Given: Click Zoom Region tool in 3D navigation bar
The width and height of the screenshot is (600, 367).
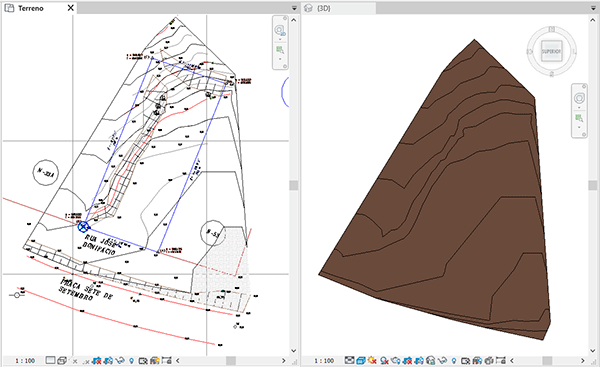Looking at the screenshot, I should point(579,117).
